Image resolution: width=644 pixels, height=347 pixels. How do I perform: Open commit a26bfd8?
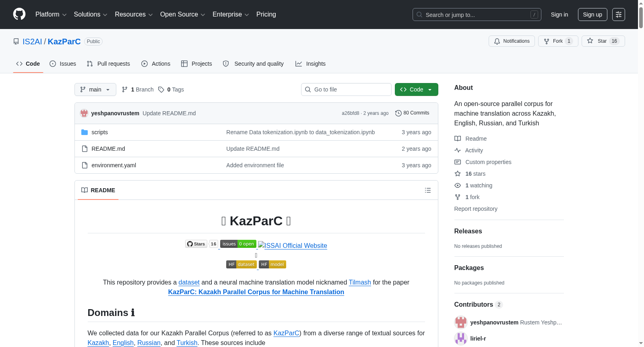point(351,113)
